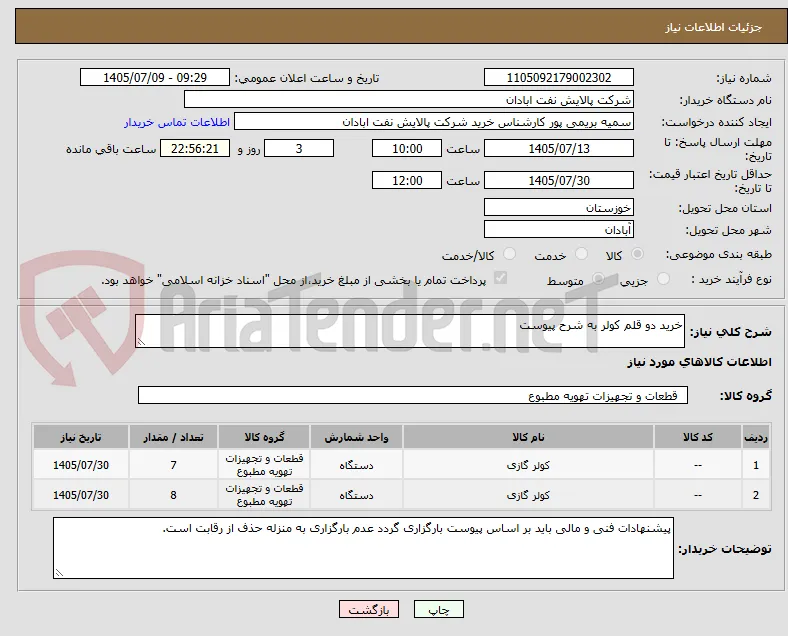This screenshot has width=788, height=636.
Task: Click quantity 7 in row 1
Action: [173, 465]
